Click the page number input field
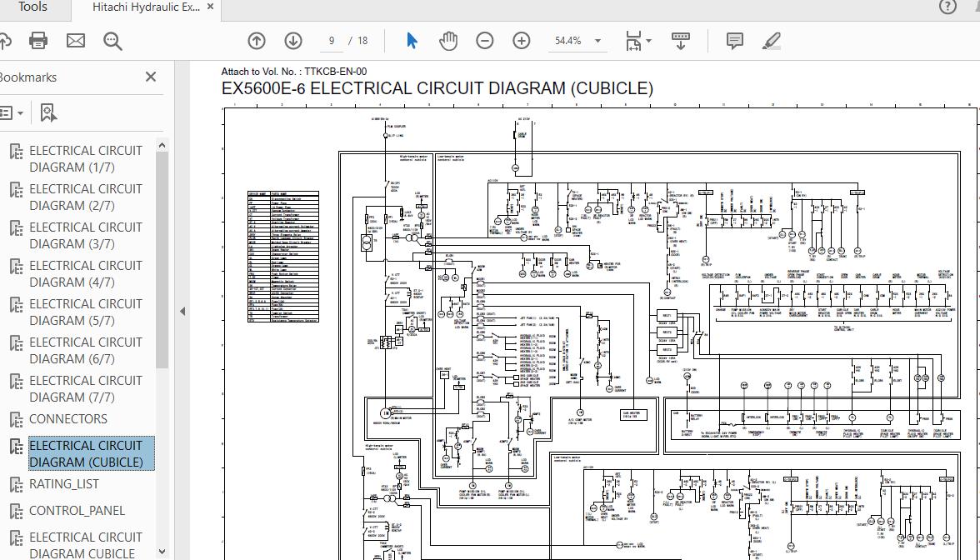Image resolution: width=980 pixels, height=560 pixels. coord(331,39)
